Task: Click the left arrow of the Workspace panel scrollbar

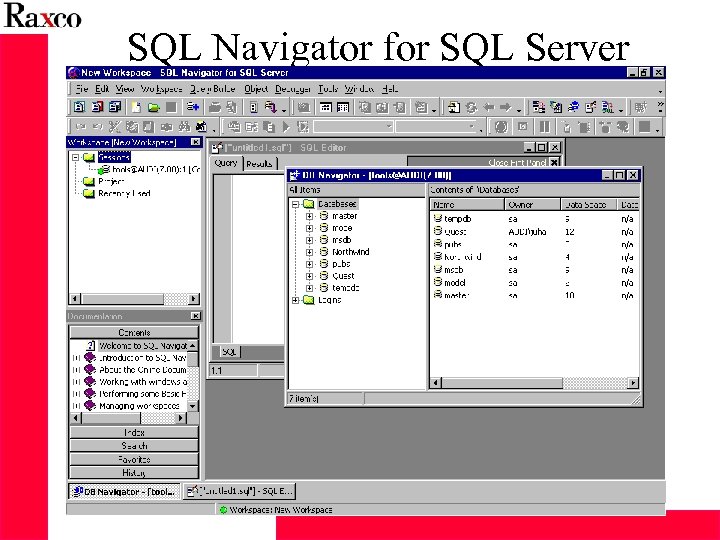Action: coord(75,299)
